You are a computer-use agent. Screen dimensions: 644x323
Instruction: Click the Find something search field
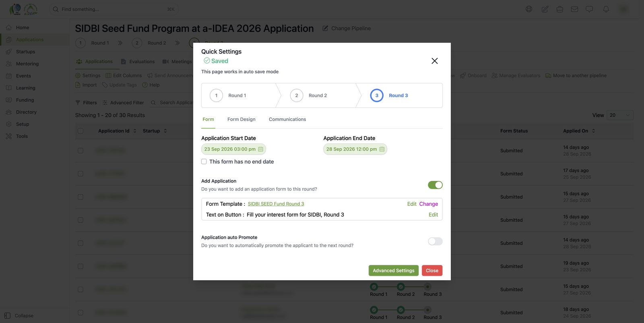(x=114, y=9)
